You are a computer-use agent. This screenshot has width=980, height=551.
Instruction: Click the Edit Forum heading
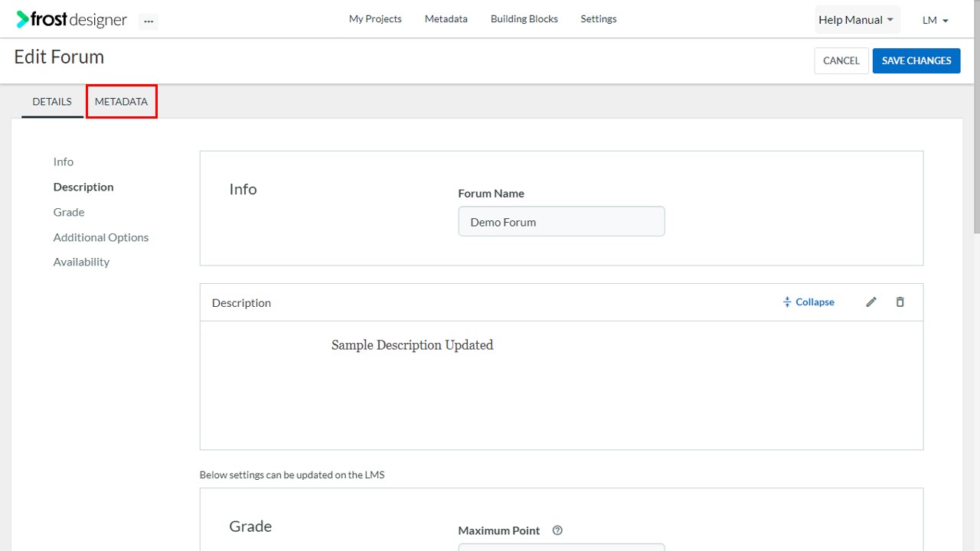pos(59,57)
